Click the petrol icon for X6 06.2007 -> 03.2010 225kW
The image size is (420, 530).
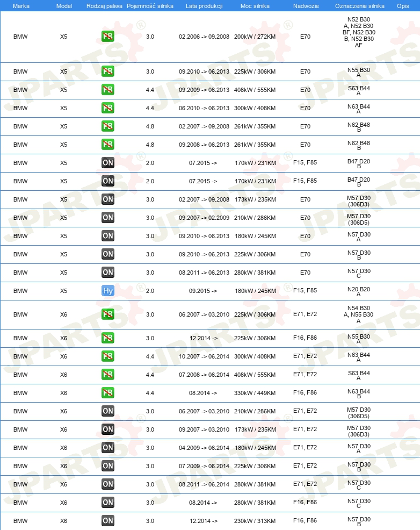108,314
